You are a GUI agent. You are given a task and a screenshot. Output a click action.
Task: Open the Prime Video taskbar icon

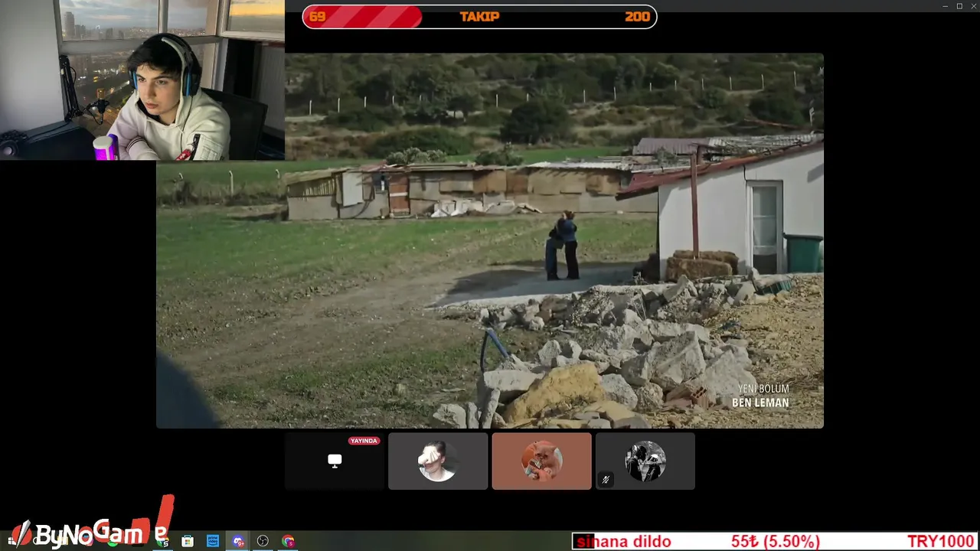pyautogui.click(x=213, y=541)
